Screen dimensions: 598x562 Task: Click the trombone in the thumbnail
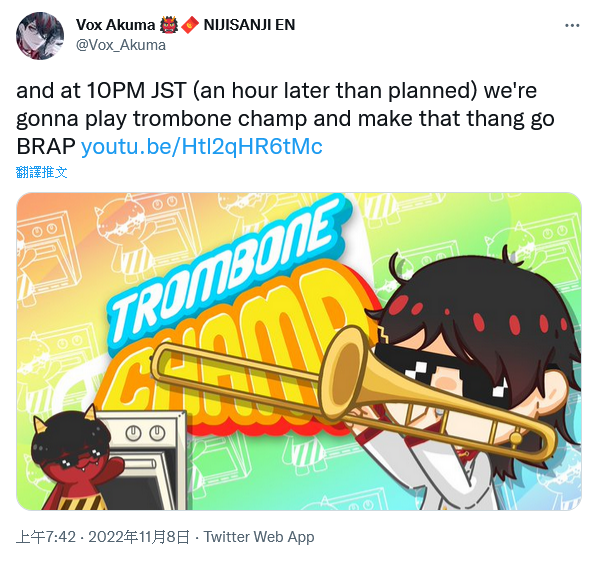coord(353,393)
